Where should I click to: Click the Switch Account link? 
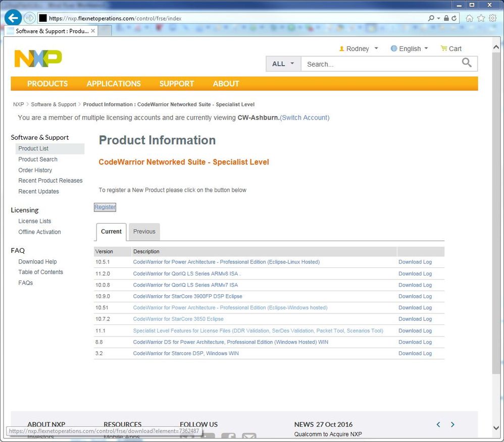tap(305, 118)
